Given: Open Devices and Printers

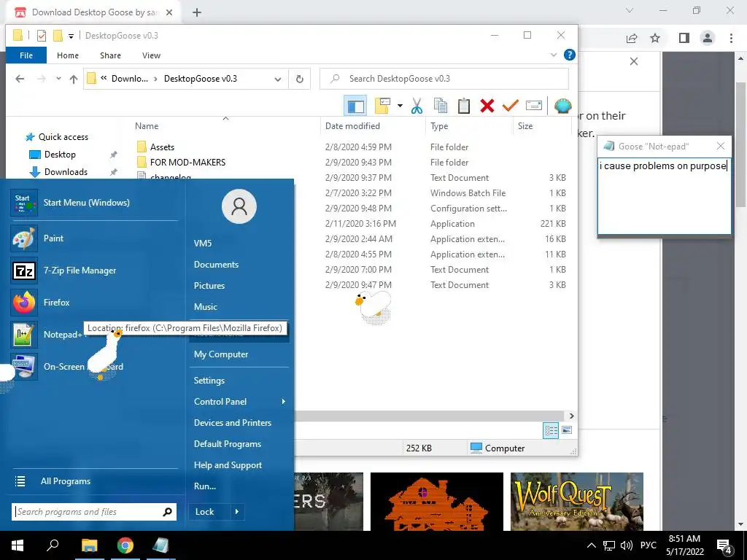Looking at the screenshot, I should [233, 423].
